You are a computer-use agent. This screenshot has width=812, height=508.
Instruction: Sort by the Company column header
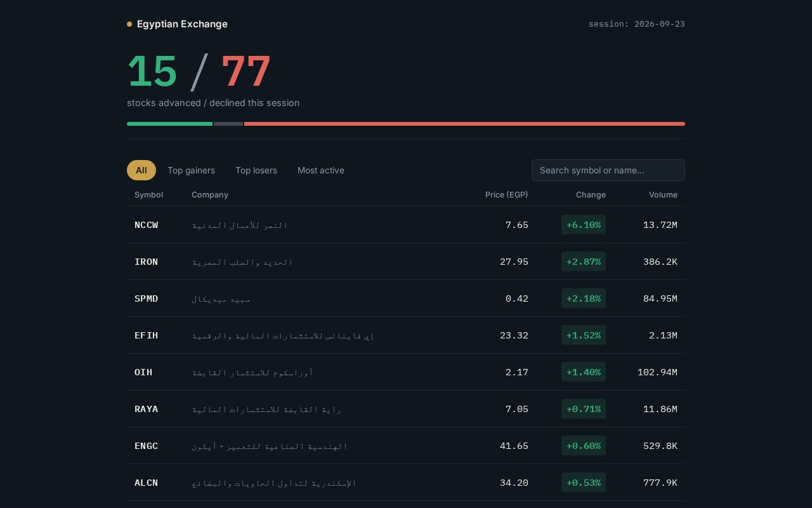pos(210,195)
